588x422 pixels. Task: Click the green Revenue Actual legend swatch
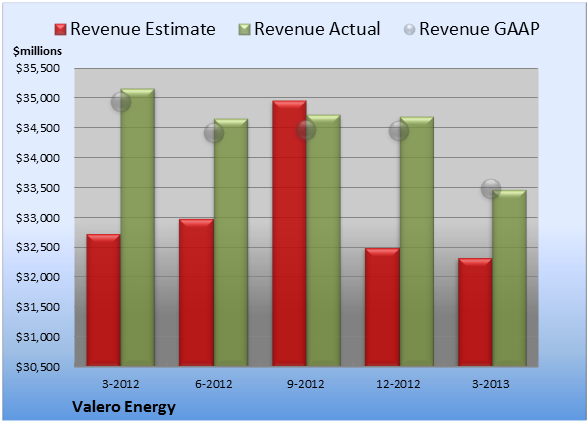[244, 30]
